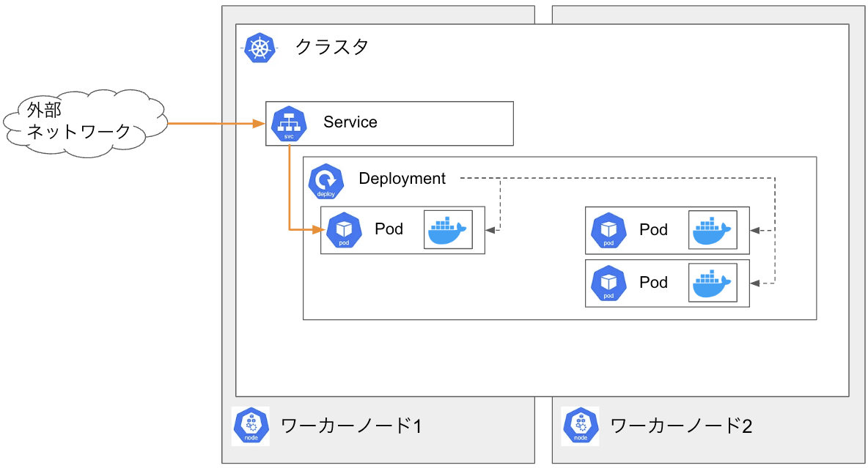This screenshot has height=468, width=868.
Task: Click the Pod label in worker node 1
Action: 389,229
